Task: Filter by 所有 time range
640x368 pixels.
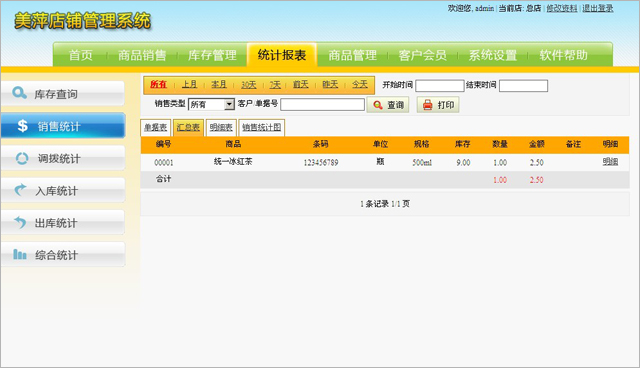Action: tap(158, 84)
